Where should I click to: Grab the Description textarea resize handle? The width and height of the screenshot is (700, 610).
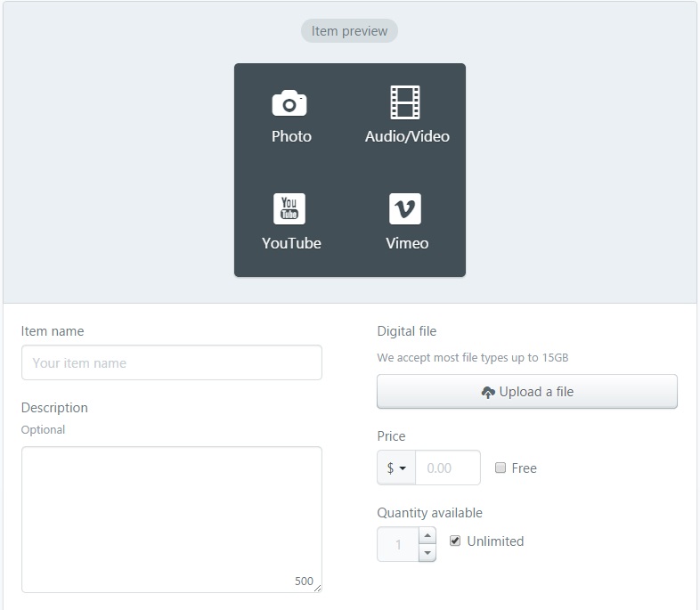pos(317,589)
